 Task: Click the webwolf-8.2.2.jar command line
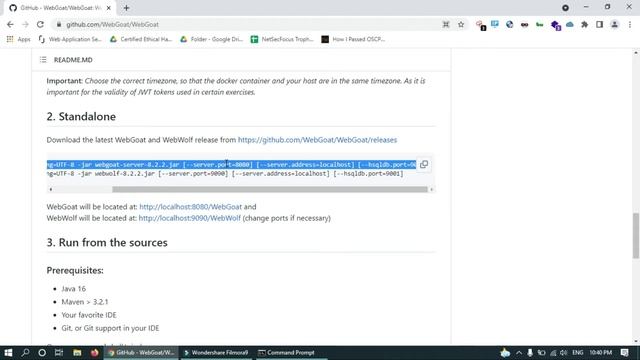[225, 173]
